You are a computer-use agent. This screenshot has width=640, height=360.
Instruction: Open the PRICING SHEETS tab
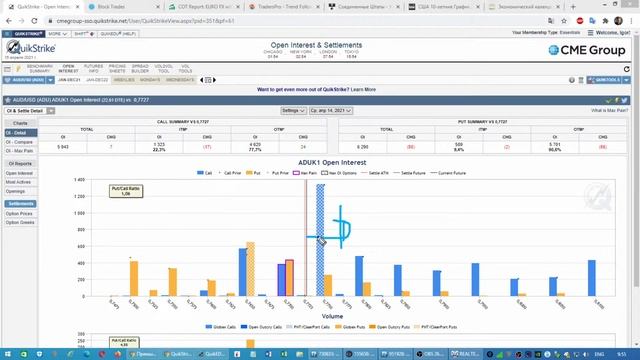(x=117, y=69)
